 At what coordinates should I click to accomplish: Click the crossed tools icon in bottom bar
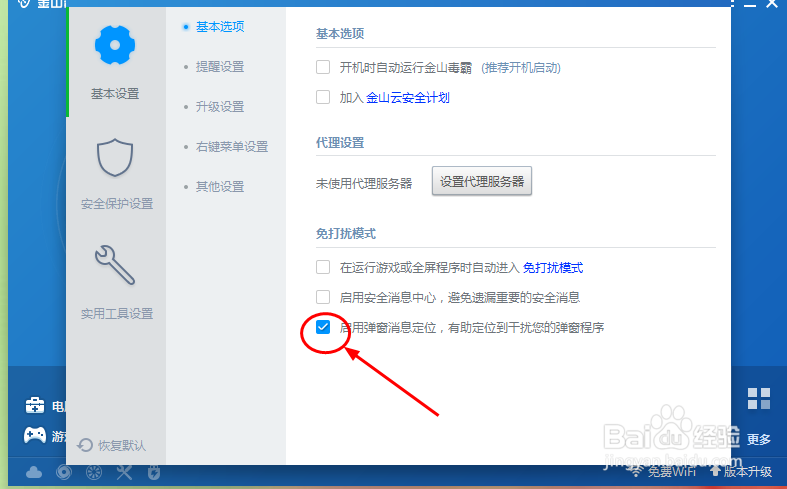point(124,472)
